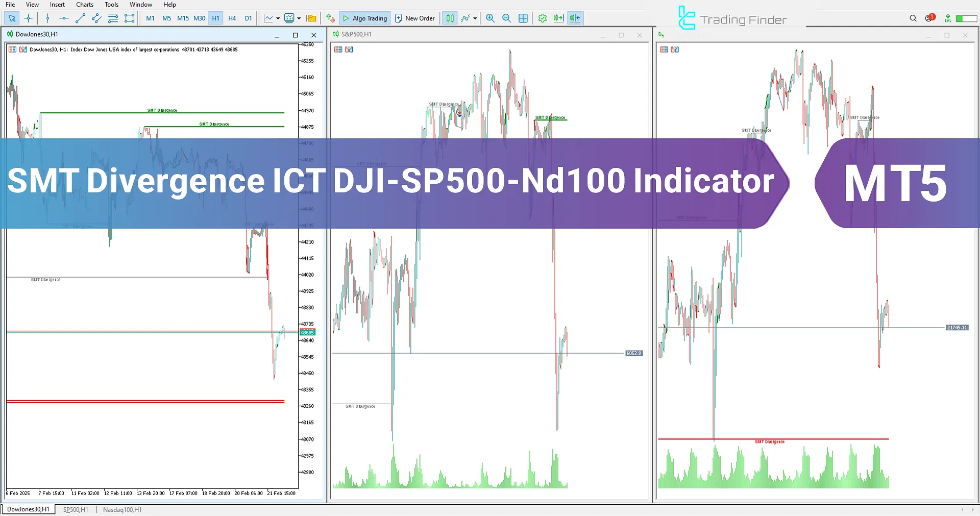This screenshot has height=516, width=980.
Task: Toggle auto scroll to latest bar
Action: [558, 18]
